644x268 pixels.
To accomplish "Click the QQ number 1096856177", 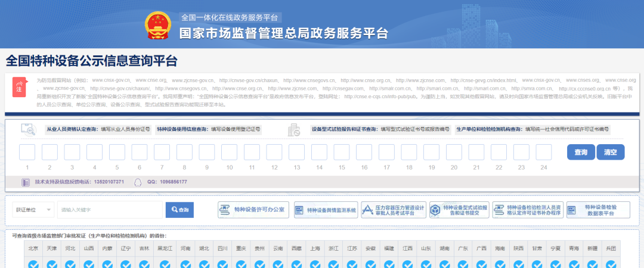I will [172, 182].
